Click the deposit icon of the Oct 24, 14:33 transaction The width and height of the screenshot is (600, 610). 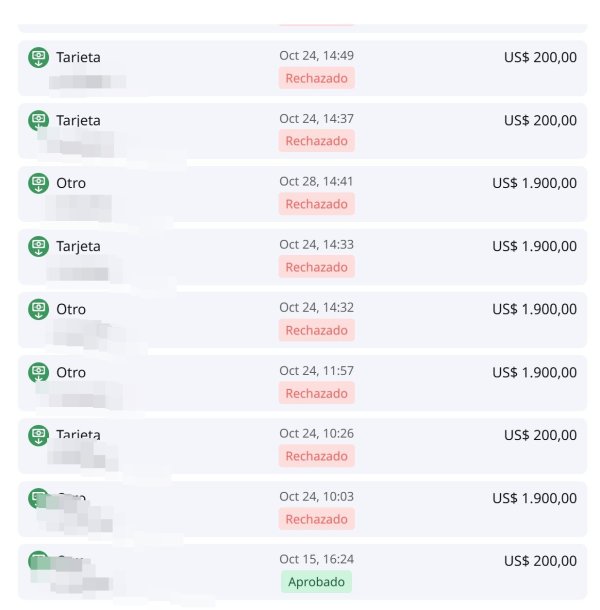pyautogui.click(x=38, y=246)
